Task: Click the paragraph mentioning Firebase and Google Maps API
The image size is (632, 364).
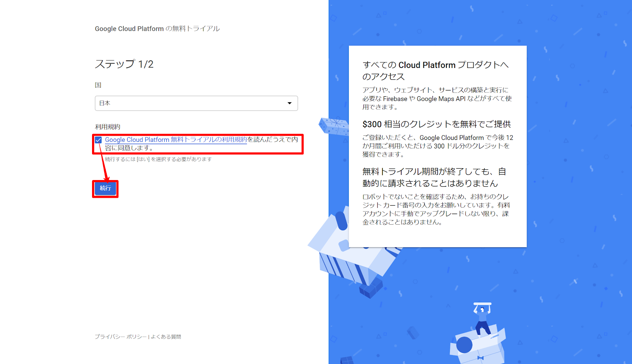Action: 437,98
